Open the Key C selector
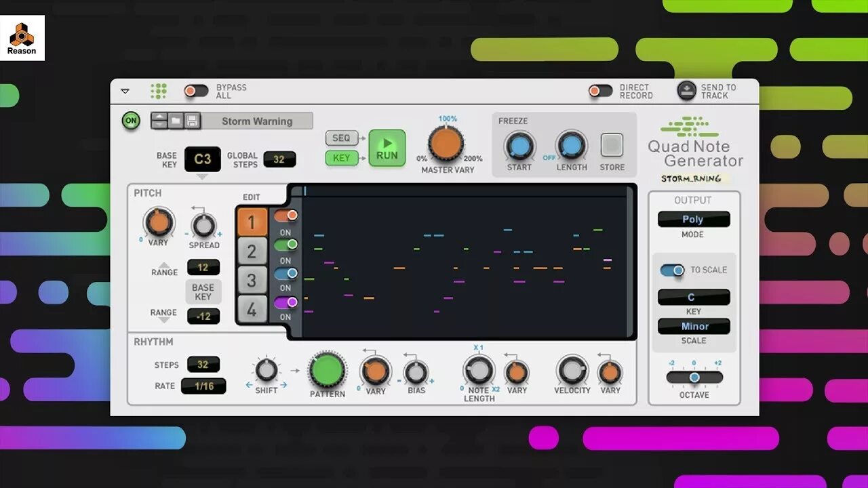Viewport: 868px width, 488px height. point(694,298)
